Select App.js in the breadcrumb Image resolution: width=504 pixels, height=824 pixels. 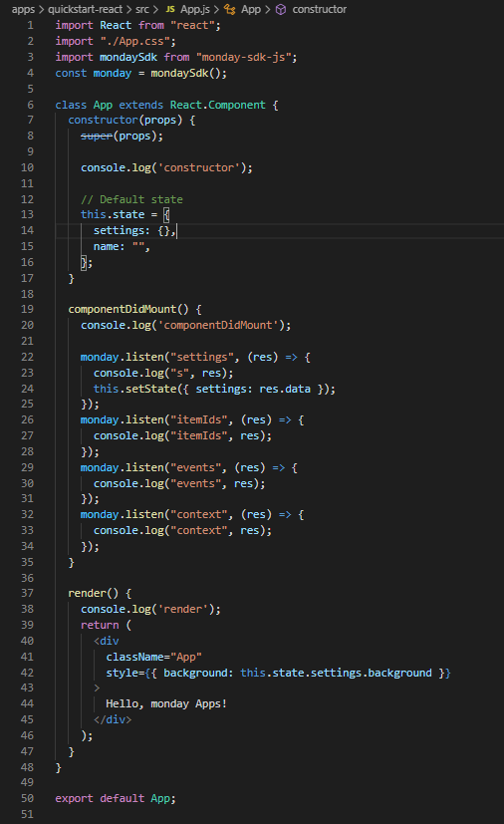(x=195, y=9)
